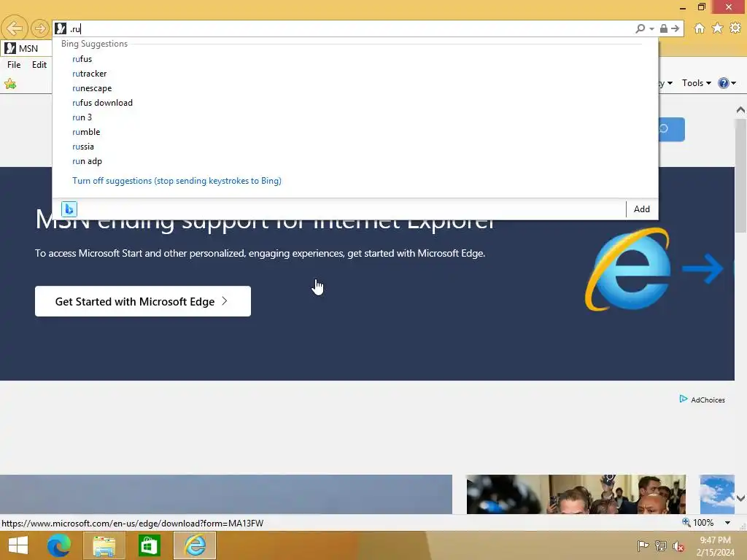Click the zoom level magnifier icon
Screen dimensions: 747x560
[x=686, y=522]
